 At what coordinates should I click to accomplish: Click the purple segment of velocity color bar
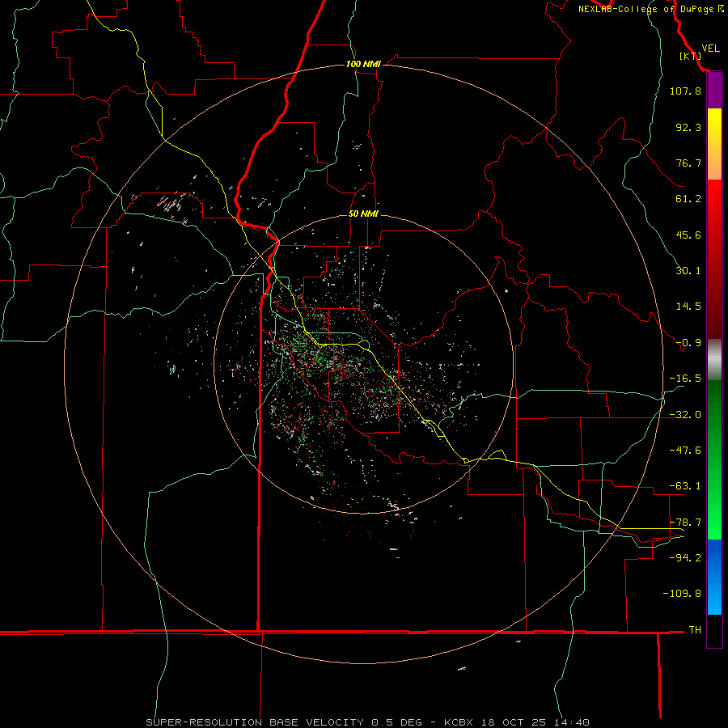point(714,91)
